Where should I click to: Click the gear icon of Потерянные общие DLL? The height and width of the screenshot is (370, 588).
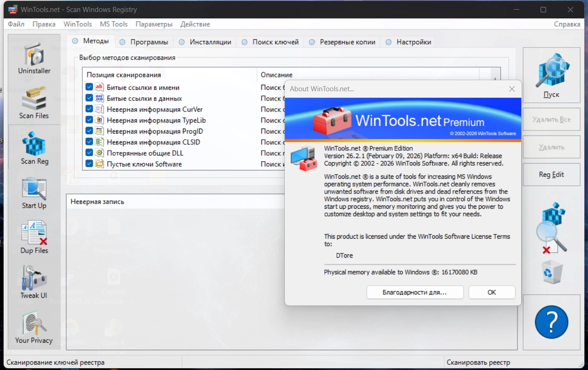click(100, 153)
